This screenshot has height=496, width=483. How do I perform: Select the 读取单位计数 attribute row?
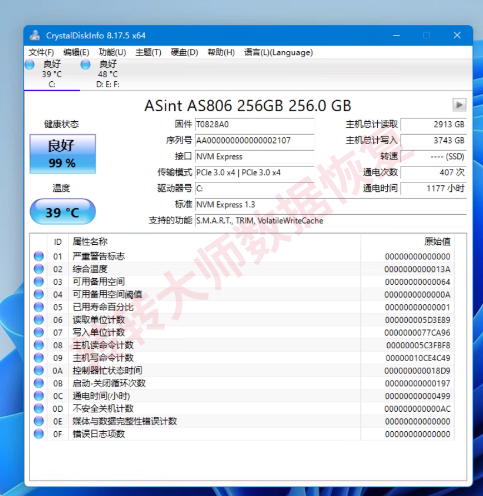tap(242, 320)
